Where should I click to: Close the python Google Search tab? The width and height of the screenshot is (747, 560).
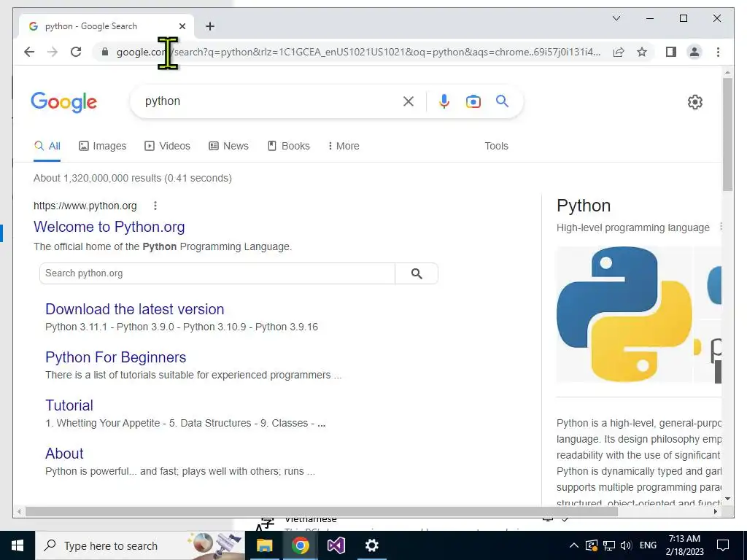[x=182, y=26]
